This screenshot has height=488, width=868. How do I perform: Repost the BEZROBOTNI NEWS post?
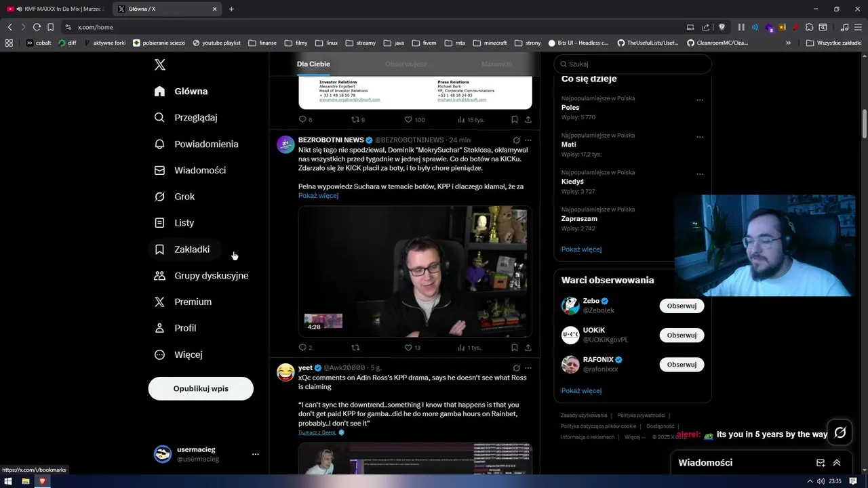pos(355,348)
